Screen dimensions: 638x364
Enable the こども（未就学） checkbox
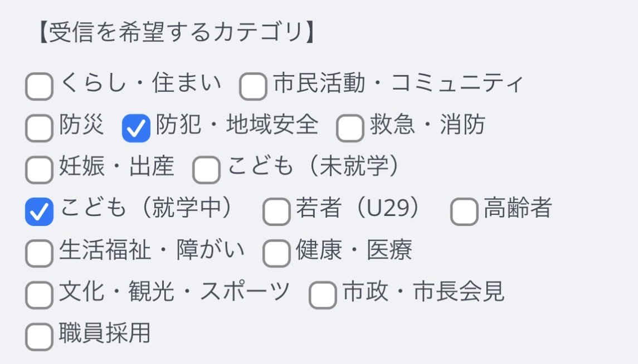coord(206,170)
